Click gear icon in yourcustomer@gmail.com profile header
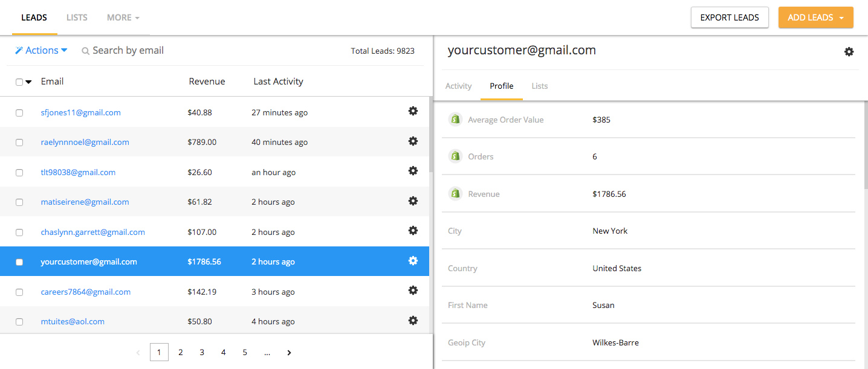The height and width of the screenshot is (369, 868). [x=849, y=52]
